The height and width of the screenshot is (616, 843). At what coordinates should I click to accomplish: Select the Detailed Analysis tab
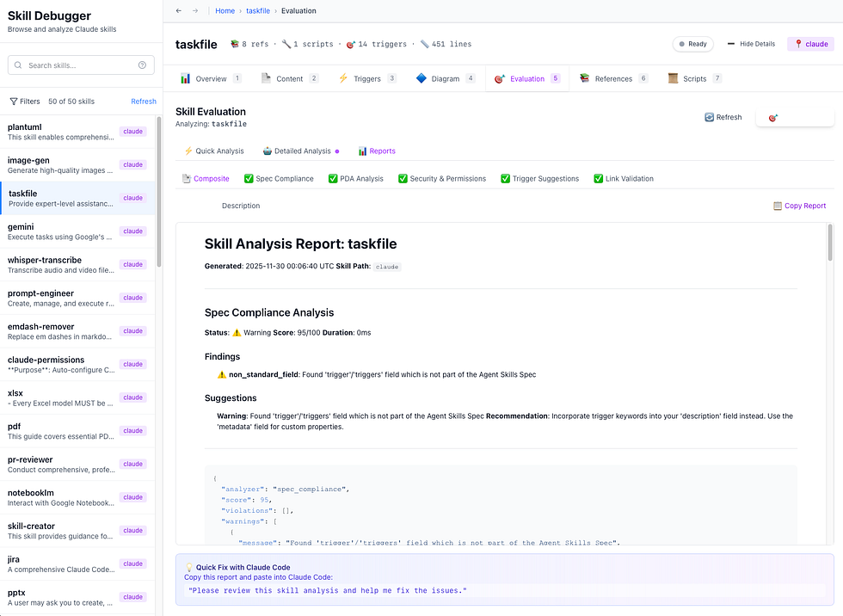pos(299,149)
